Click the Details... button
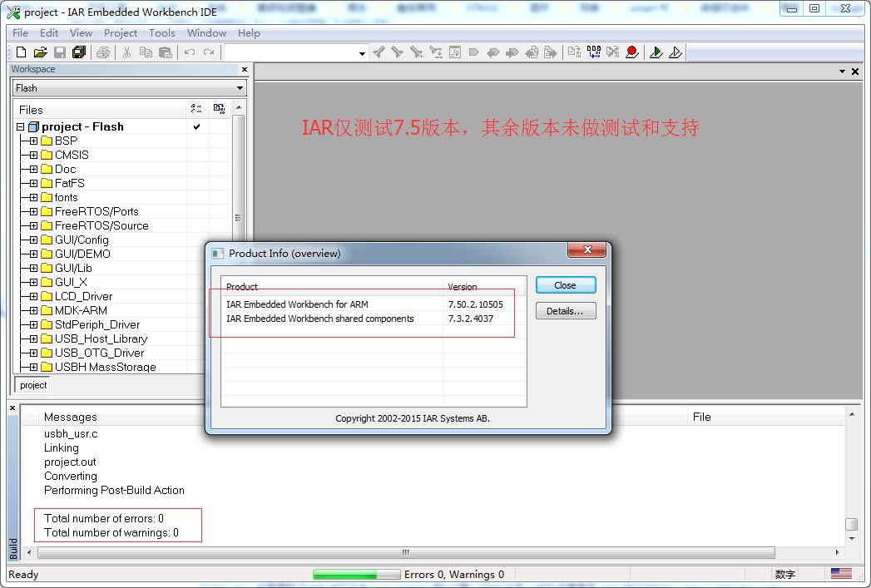This screenshot has height=588, width=871. pyautogui.click(x=566, y=311)
